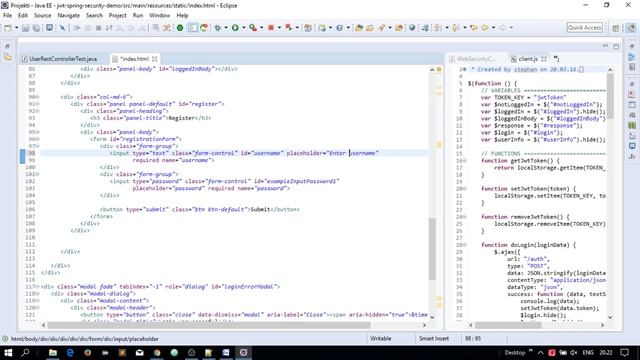Viewport: 640px width, 360px height.
Task: Click the Minimize editor area icon
Action: click(605, 46)
